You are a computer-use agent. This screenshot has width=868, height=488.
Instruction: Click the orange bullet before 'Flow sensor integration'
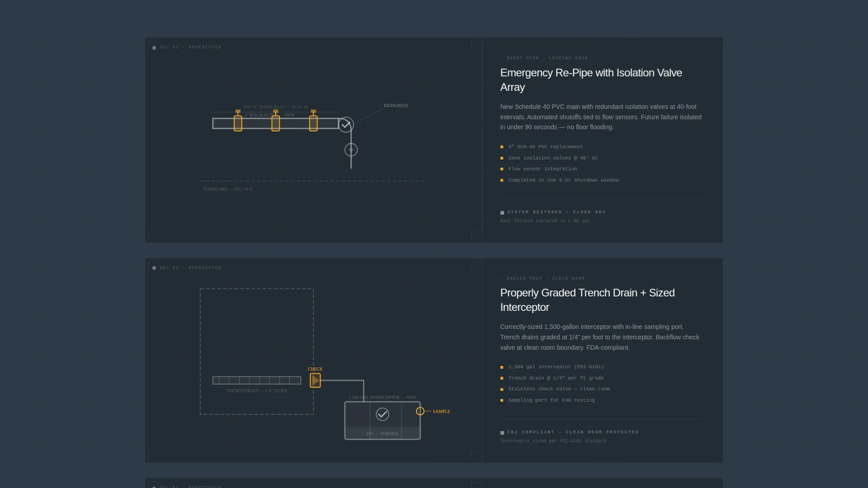[502, 169]
